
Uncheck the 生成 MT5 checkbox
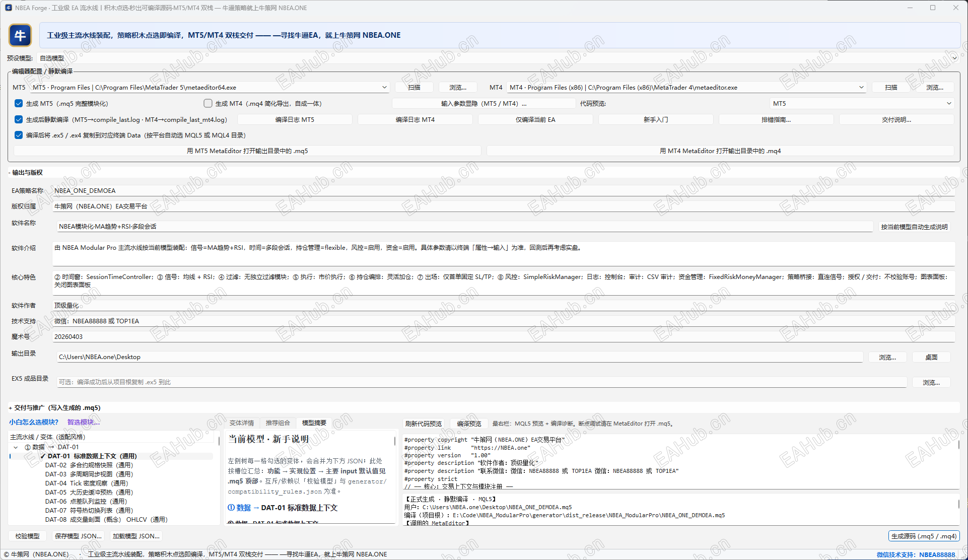[19, 103]
